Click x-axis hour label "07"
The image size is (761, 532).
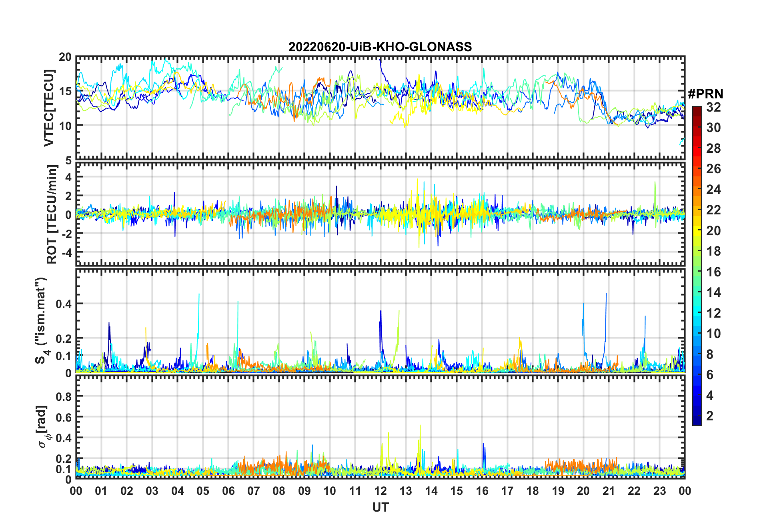click(x=254, y=491)
